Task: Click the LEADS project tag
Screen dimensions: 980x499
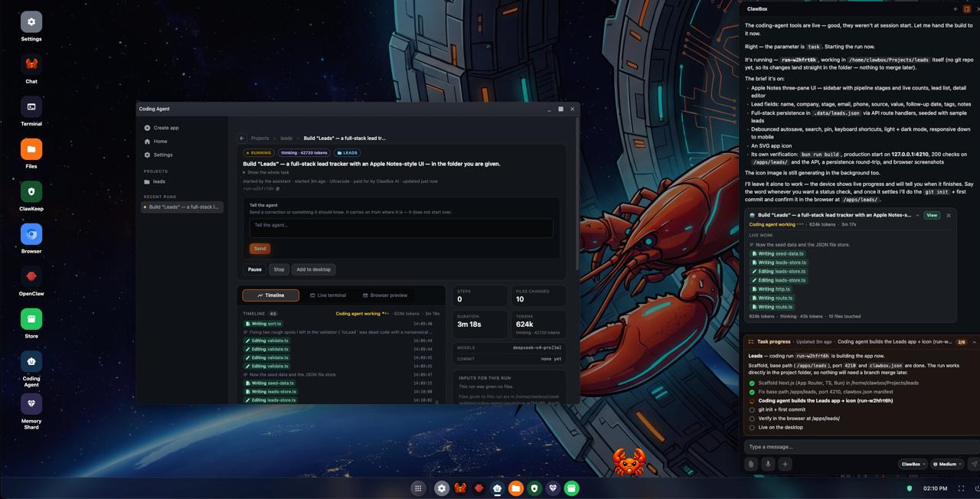Action: click(x=348, y=153)
